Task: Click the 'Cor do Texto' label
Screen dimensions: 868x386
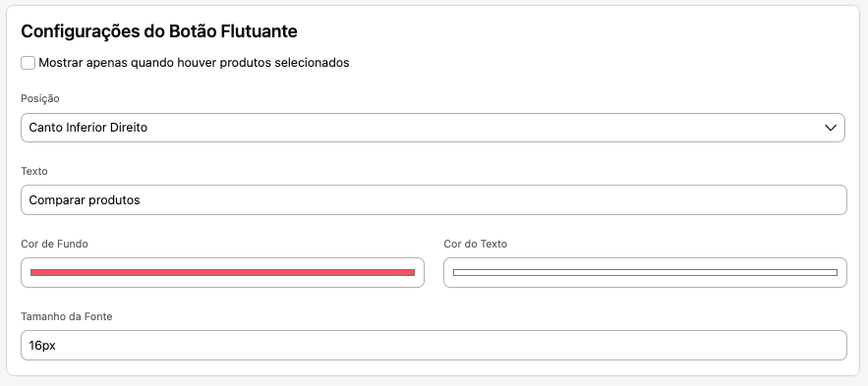Action: click(476, 244)
